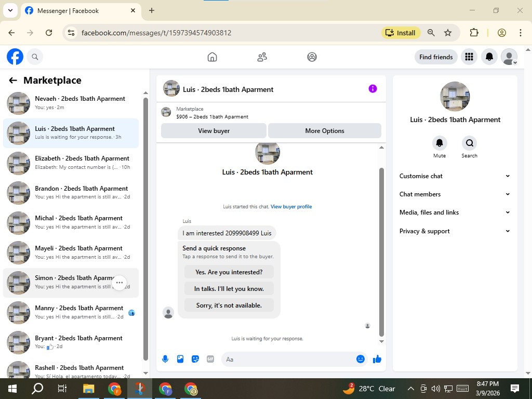Open the zoom magnifier icon in address bar
The height and width of the screenshot is (399, 532).
coord(431,33)
